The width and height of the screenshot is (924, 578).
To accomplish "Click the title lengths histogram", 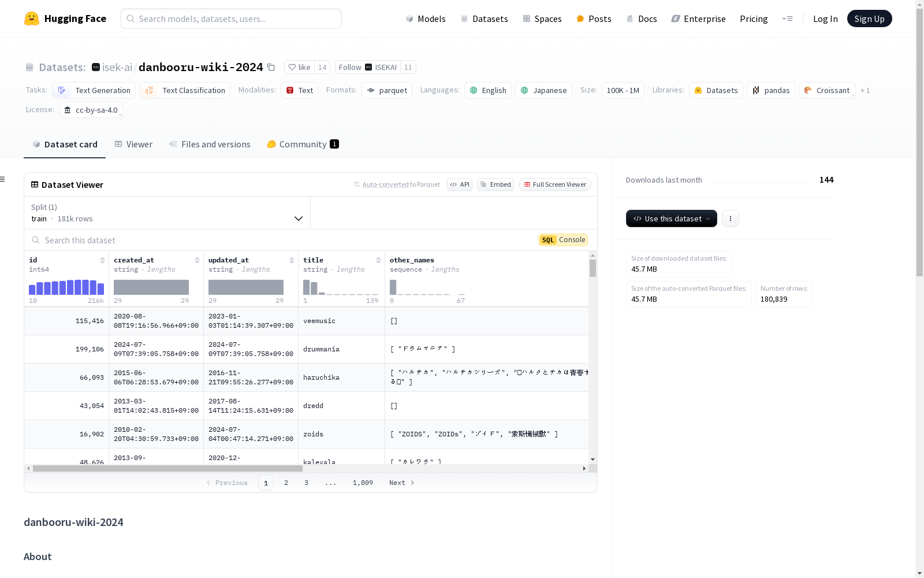I will (x=341, y=287).
